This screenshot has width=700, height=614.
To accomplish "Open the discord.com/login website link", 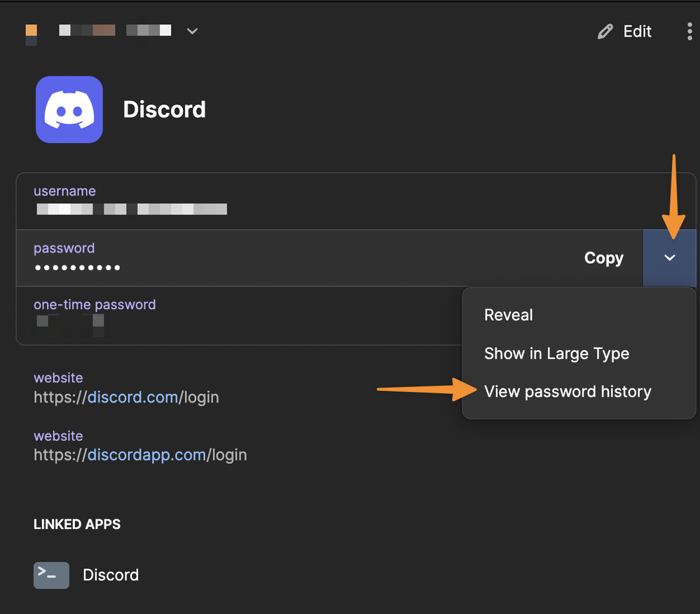I will coord(132,397).
